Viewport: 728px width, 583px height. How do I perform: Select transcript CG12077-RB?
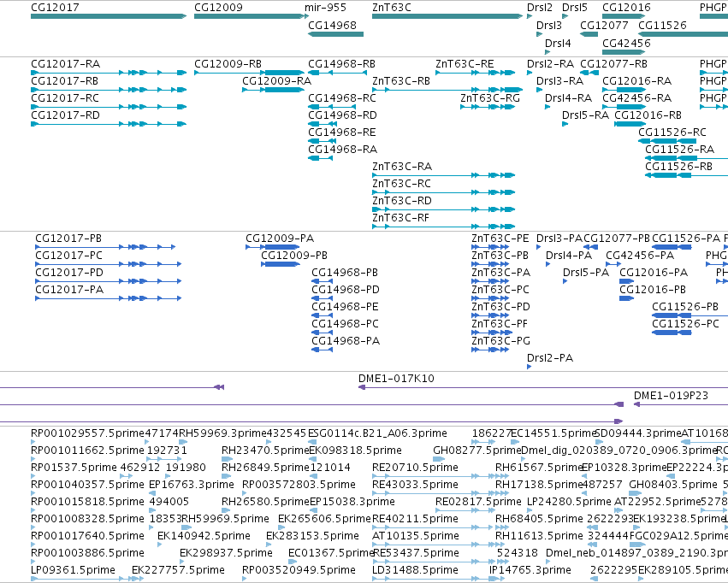(x=613, y=63)
